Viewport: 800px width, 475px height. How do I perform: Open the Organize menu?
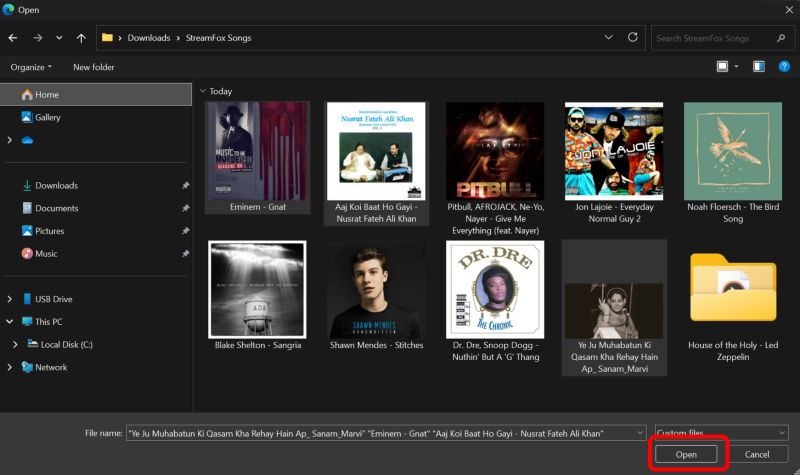[x=31, y=67]
